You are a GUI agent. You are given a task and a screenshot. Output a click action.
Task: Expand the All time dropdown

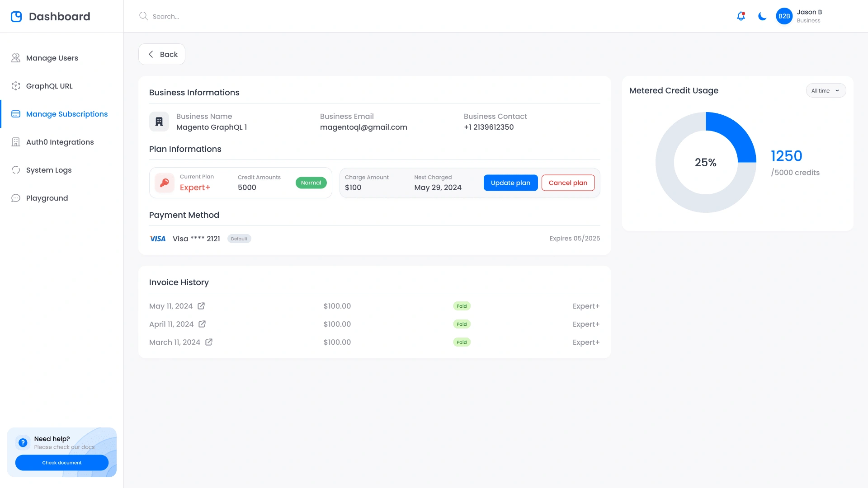pyautogui.click(x=826, y=91)
